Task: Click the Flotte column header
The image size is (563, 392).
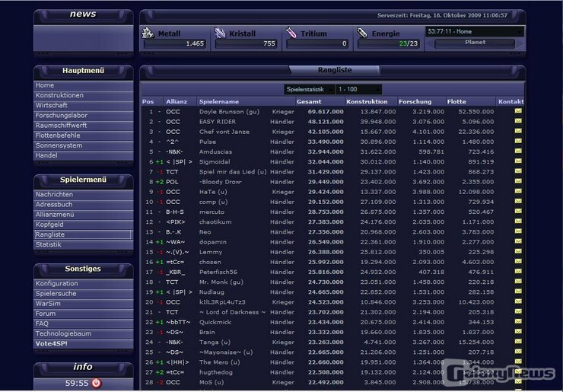Action: (x=456, y=102)
